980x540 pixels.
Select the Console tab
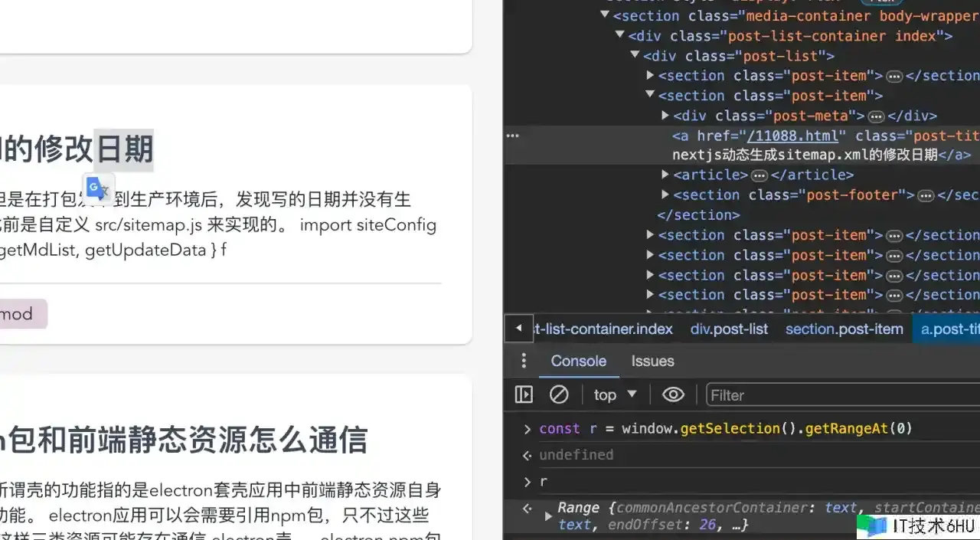578,361
